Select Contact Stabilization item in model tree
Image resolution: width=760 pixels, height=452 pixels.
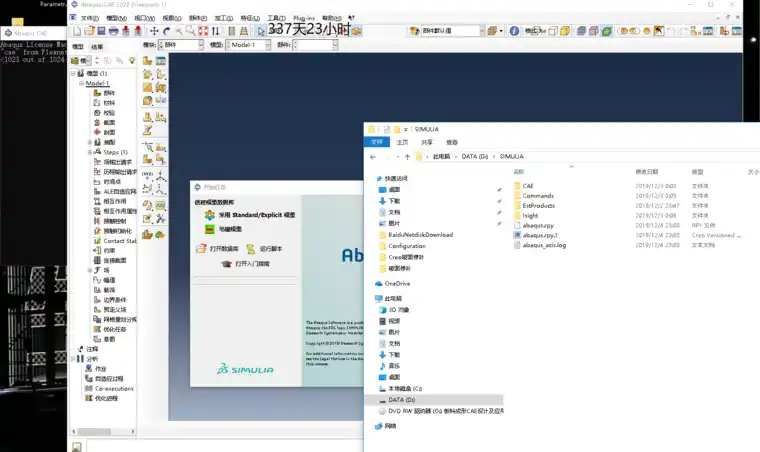point(120,241)
